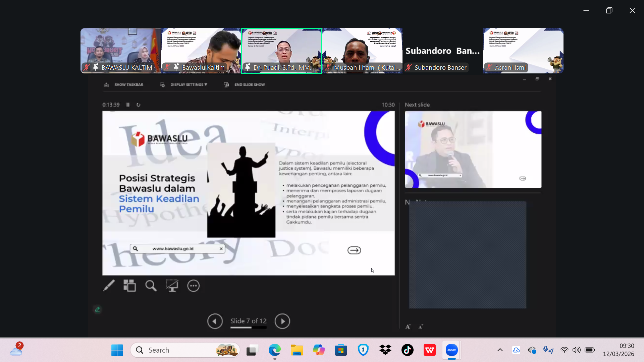Open more slide show options ellipsis
The image size is (644, 362).
point(193,286)
